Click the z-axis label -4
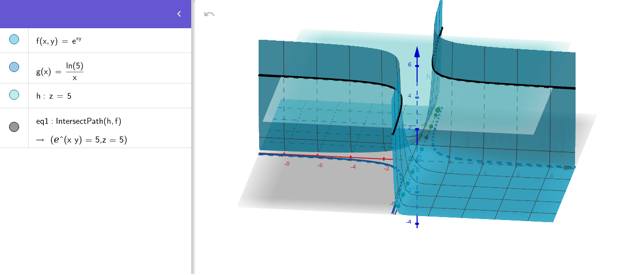Screen dimensions: 644x275 [409, 222]
